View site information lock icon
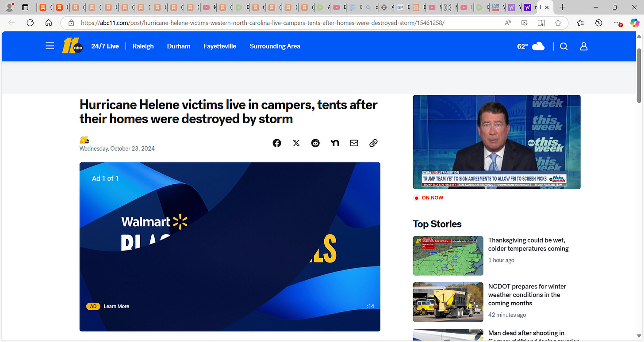Image resolution: width=644 pixels, height=342 pixels. (x=71, y=23)
